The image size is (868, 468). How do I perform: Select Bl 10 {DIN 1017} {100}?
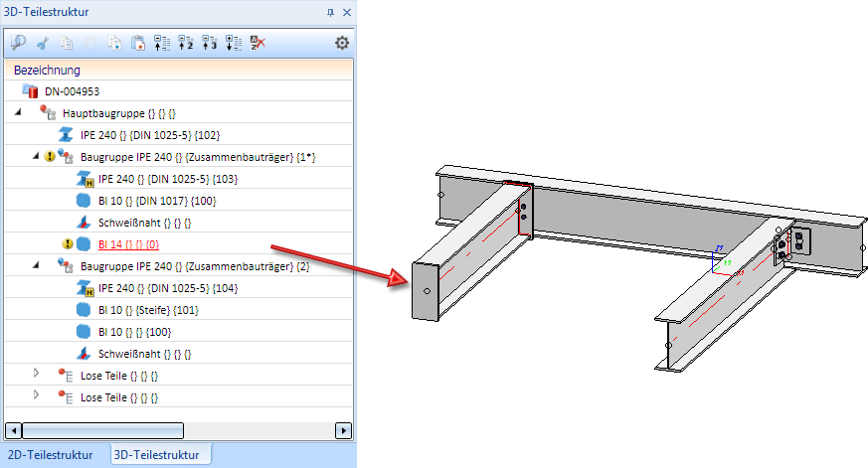point(157,201)
